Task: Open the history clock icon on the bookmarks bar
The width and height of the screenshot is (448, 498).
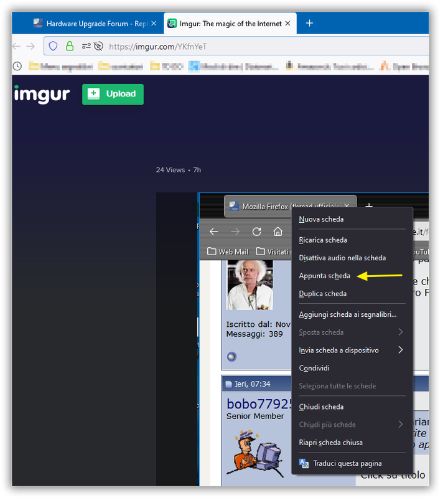Action: pos(17,66)
